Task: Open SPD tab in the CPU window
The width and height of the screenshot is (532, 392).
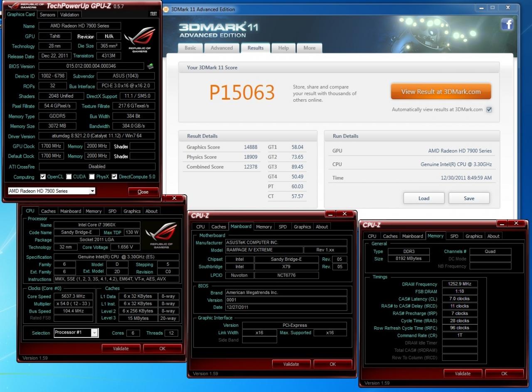Action: [112, 211]
